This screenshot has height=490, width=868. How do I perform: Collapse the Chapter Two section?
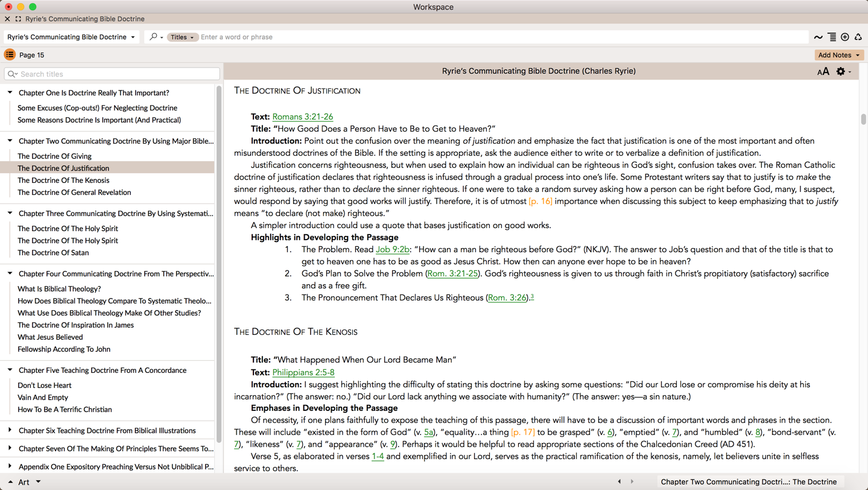click(10, 141)
